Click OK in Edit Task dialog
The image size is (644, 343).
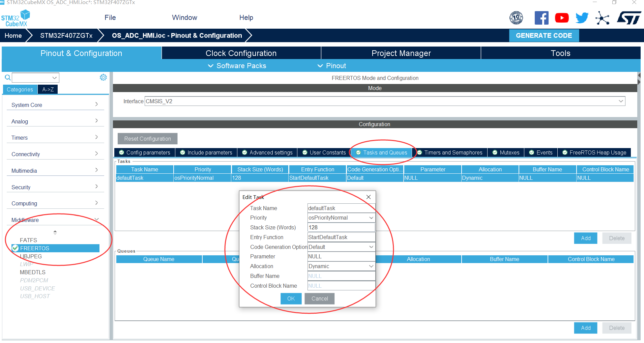pyautogui.click(x=291, y=298)
